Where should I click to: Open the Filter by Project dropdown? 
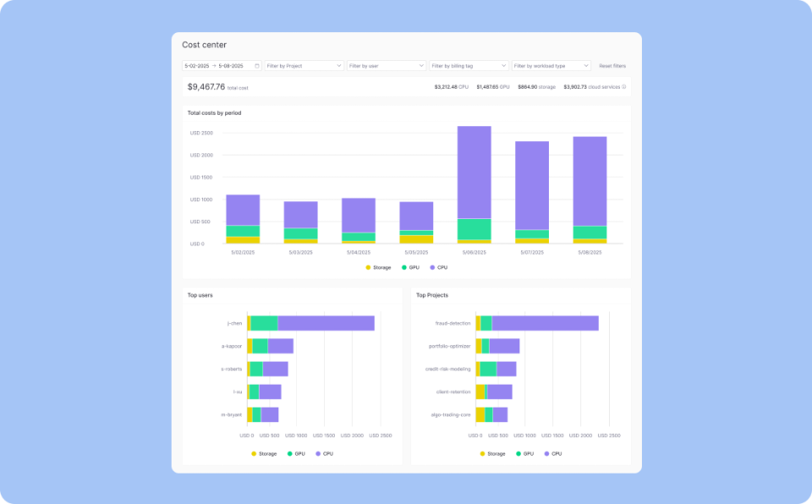click(x=303, y=64)
